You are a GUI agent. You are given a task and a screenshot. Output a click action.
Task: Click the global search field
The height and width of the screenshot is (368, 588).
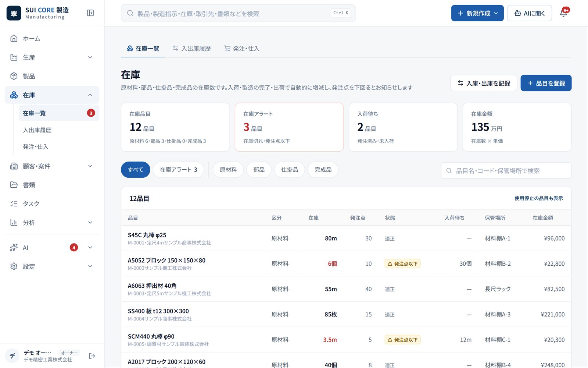pos(238,13)
